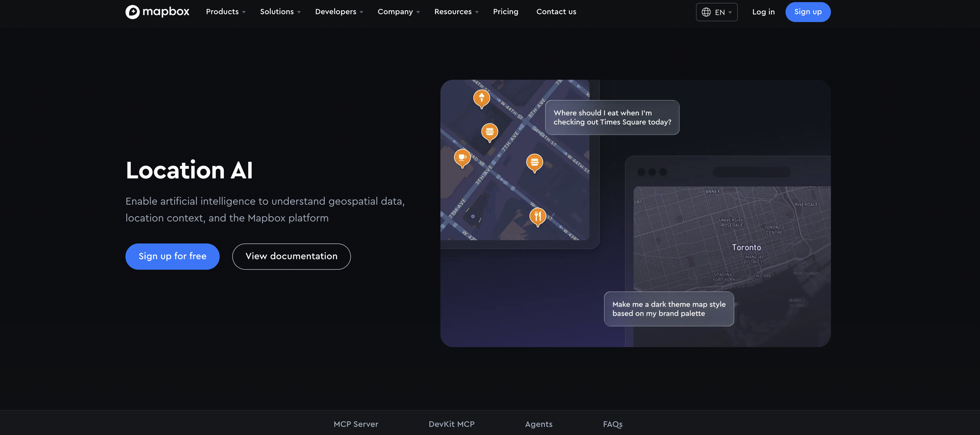The width and height of the screenshot is (980, 435).
Task: Jump to the MCP Server section
Action: [x=356, y=424]
